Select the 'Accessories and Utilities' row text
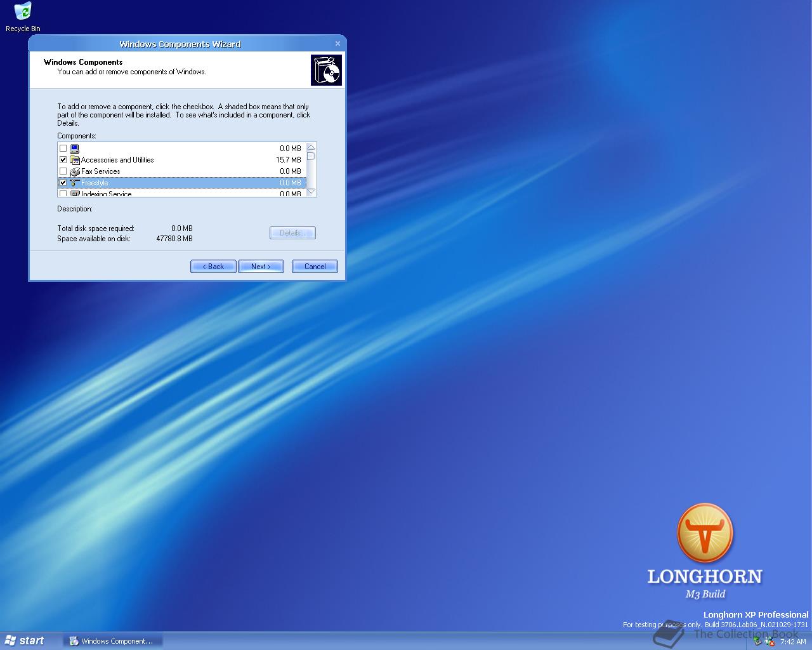This screenshot has height=650, width=812. [117, 160]
